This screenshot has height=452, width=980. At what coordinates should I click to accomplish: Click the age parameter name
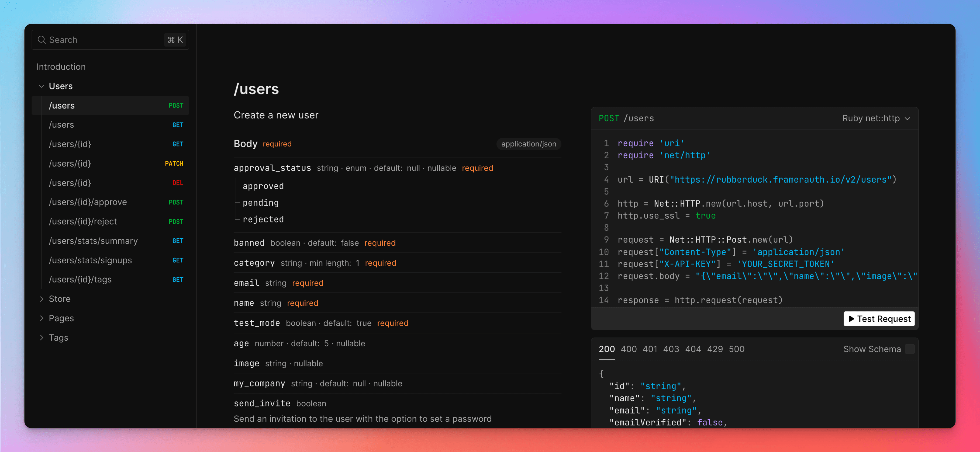pyautogui.click(x=241, y=344)
